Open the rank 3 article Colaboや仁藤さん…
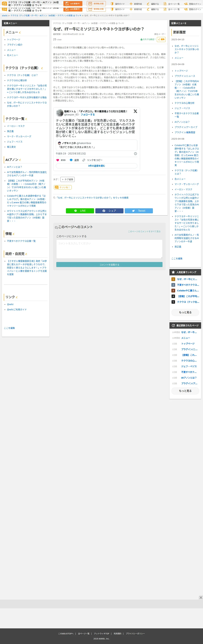This screenshot has height=644, width=203. point(188,291)
